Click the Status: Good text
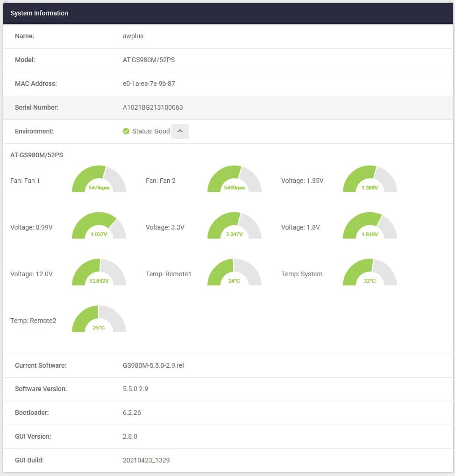The image size is (455, 476). 151,131
